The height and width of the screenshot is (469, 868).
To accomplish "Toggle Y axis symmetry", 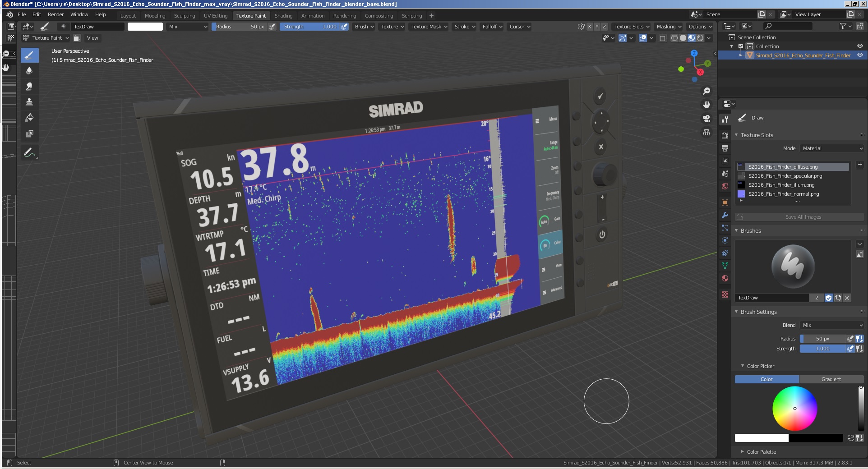I will coord(597,27).
